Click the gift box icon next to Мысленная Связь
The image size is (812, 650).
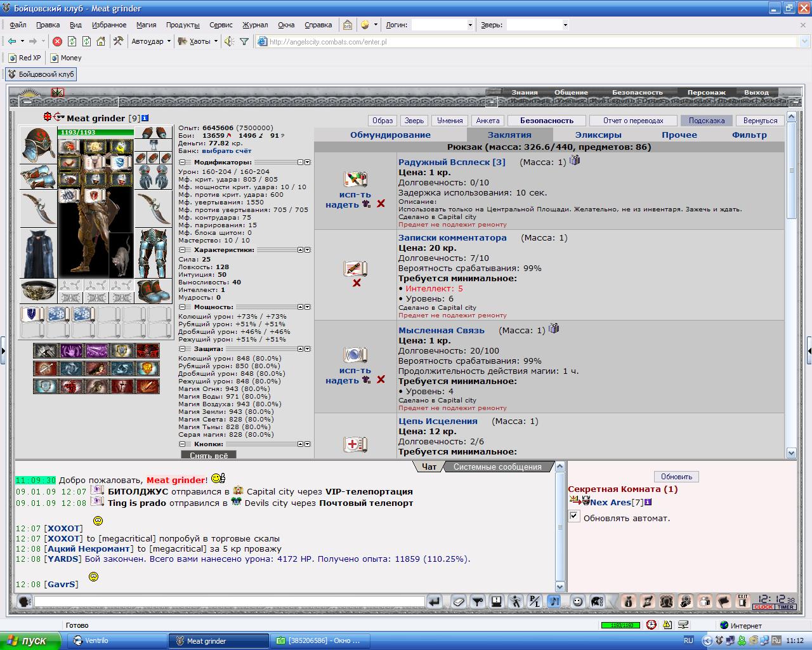[x=554, y=328]
